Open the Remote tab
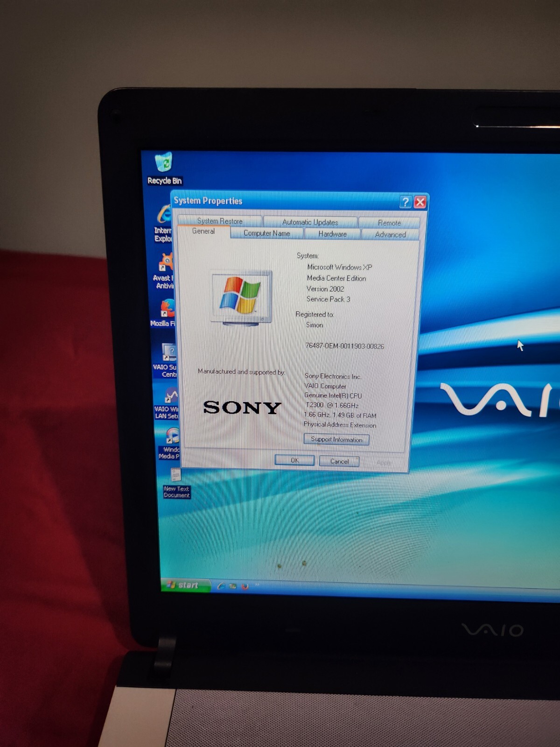Viewport: 560px width, 747px height. (x=389, y=223)
